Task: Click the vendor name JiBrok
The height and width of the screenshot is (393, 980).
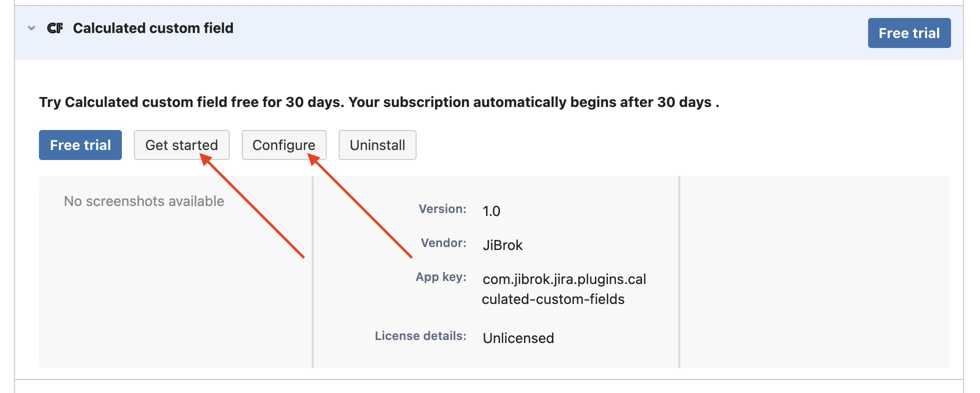Action: (502, 245)
